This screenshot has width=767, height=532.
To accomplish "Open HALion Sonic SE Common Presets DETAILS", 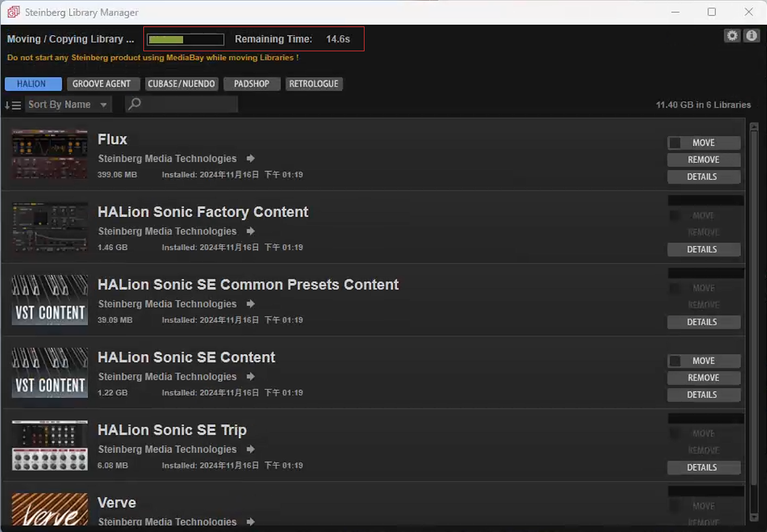I will tap(704, 322).
